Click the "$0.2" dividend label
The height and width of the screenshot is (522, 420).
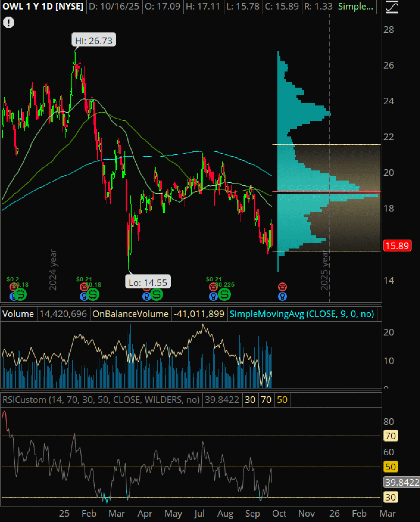[13, 279]
